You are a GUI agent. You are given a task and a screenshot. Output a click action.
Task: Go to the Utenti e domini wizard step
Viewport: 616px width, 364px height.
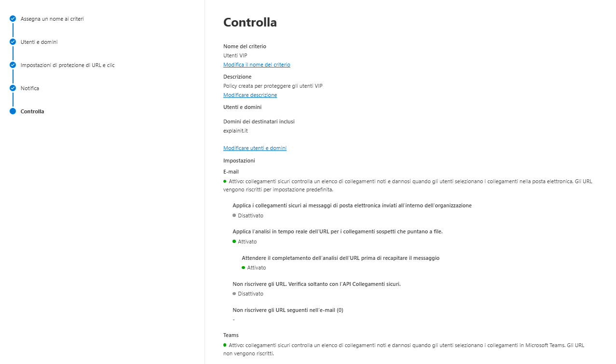click(39, 42)
